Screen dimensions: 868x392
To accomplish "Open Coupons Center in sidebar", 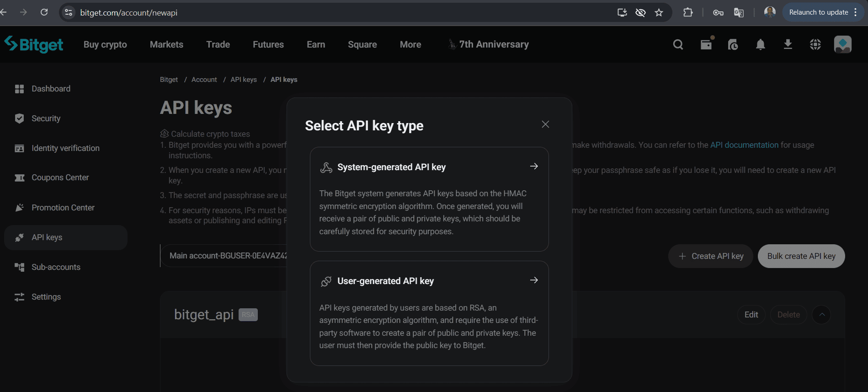I will click(66, 177).
